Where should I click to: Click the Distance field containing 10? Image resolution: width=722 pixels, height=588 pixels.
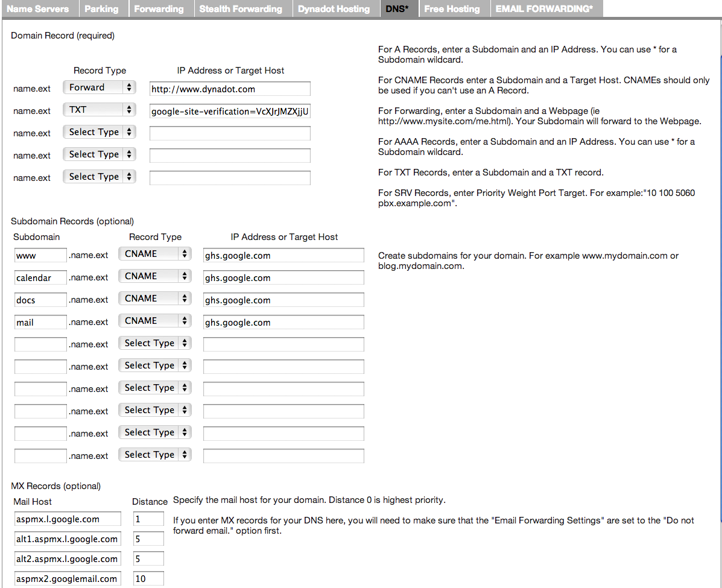(x=148, y=578)
